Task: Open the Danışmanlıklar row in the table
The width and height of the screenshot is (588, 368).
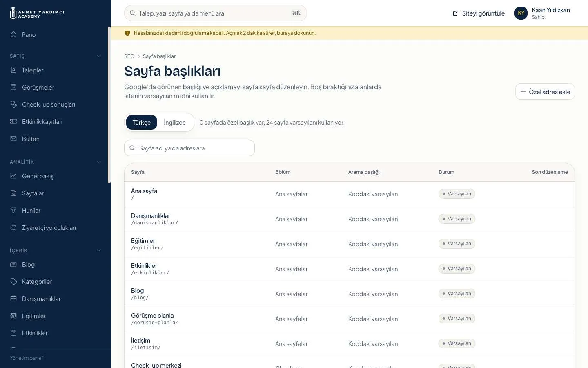Action: 350,219
